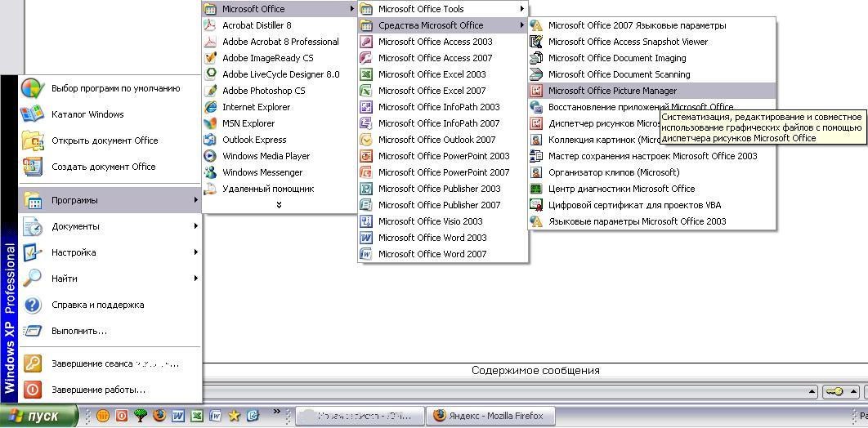Screen dimensions: 868x428
Task: Open Каталог Windows
Action: click(110, 114)
